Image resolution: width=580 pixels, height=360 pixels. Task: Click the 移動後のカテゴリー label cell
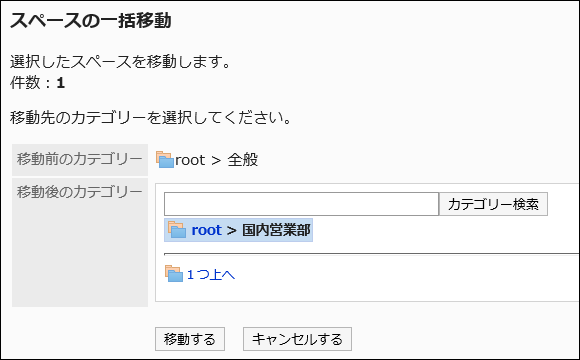point(80,242)
